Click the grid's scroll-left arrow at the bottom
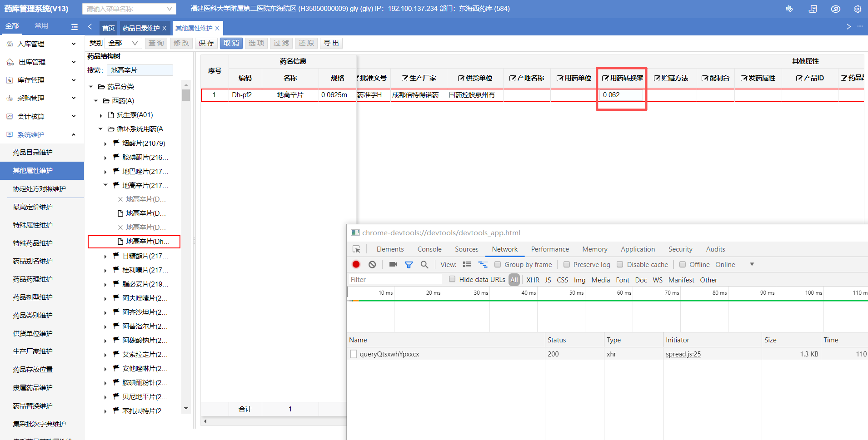The height and width of the screenshot is (440, 868). click(205, 421)
